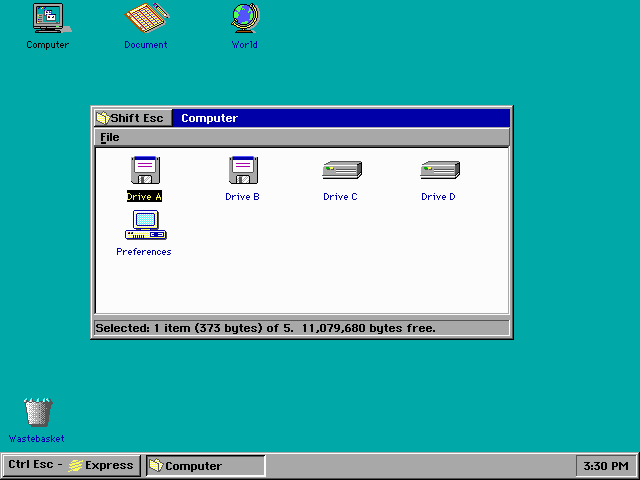Click the empty gray area of taskbar
Image resolution: width=640 pixels, height=480 pixels.
click(420, 466)
